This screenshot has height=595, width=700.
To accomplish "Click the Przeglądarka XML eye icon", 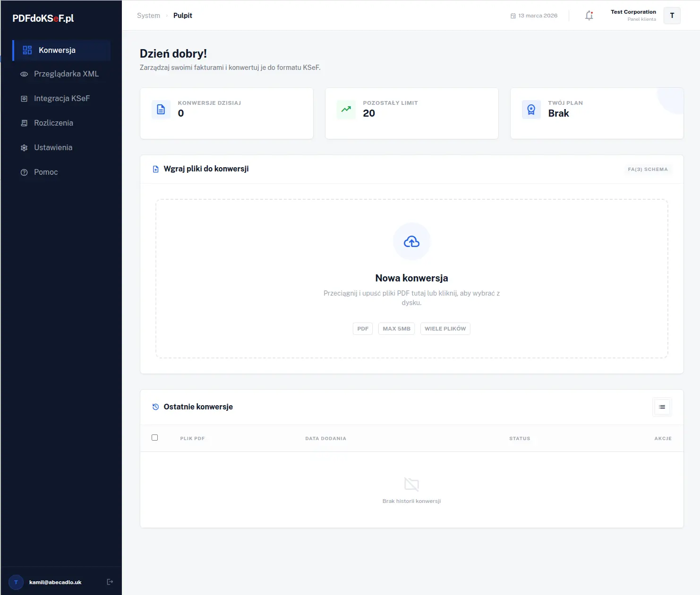I will coord(24,74).
